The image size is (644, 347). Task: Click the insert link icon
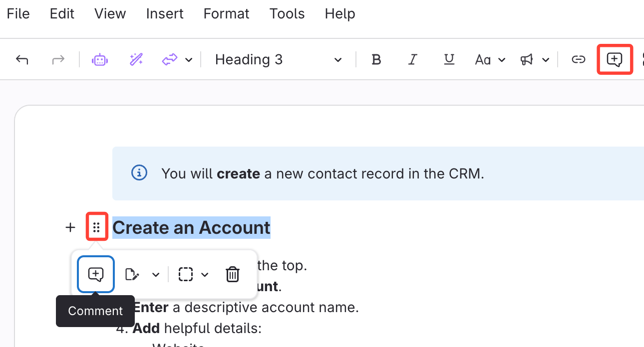[578, 60]
